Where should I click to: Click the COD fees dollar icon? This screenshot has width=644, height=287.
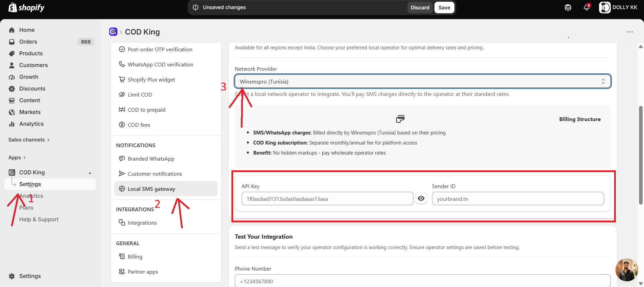122,125
